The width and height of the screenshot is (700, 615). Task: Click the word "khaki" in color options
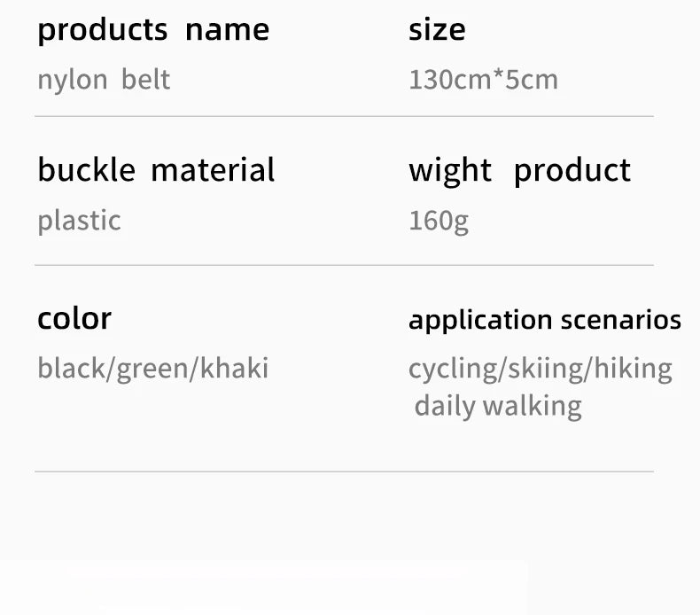coord(234,368)
